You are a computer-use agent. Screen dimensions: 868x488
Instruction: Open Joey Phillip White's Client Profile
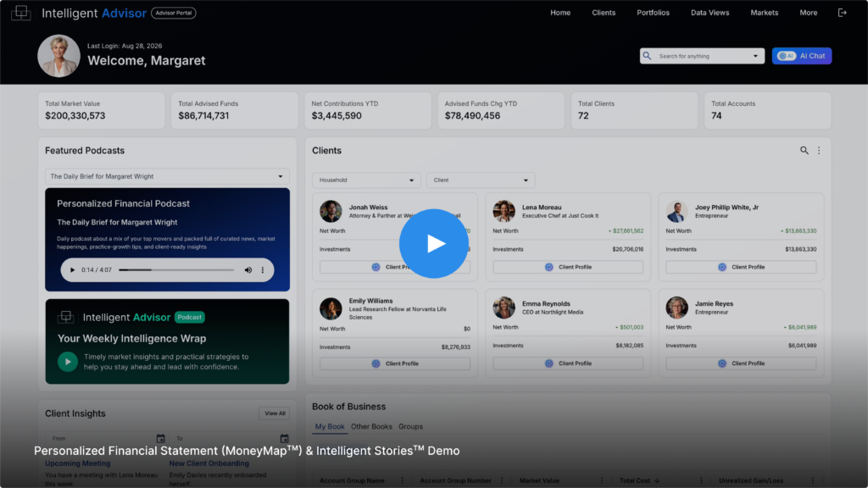point(741,267)
